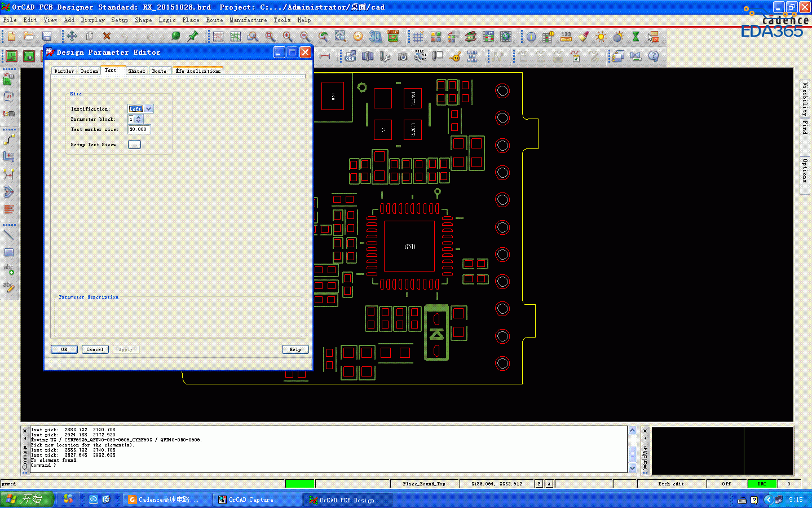Click the camera snapshot toolbar icon
Viewport: 812px width, 508px height.
tap(403, 56)
